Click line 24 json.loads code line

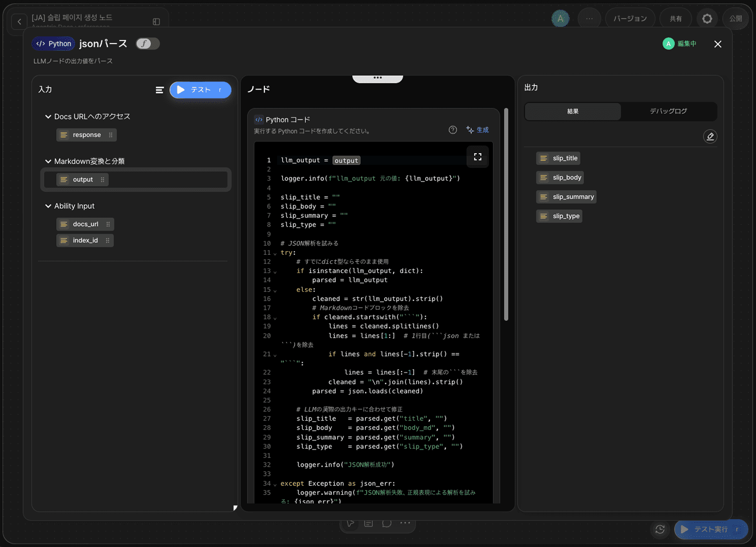[x=368, y=391]
